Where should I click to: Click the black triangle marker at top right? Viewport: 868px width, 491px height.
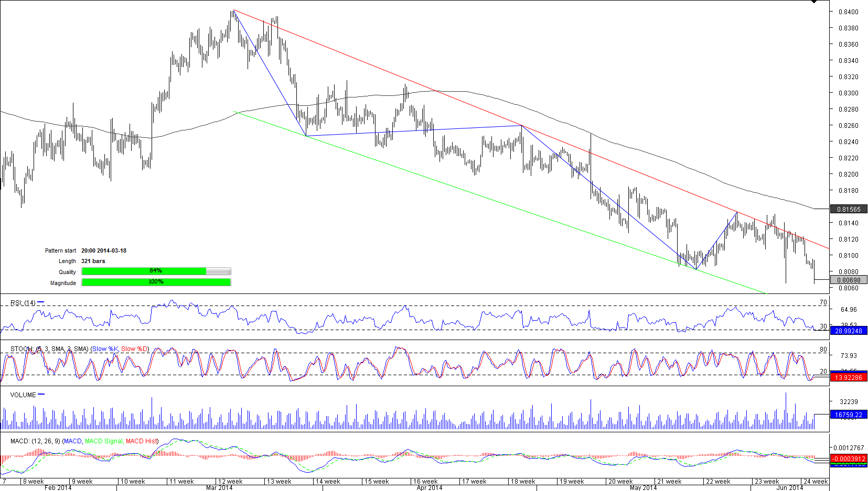tap(814, 2)
